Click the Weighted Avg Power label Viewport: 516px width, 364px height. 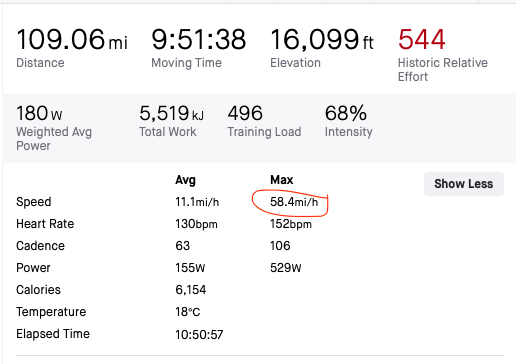(54, 139)
